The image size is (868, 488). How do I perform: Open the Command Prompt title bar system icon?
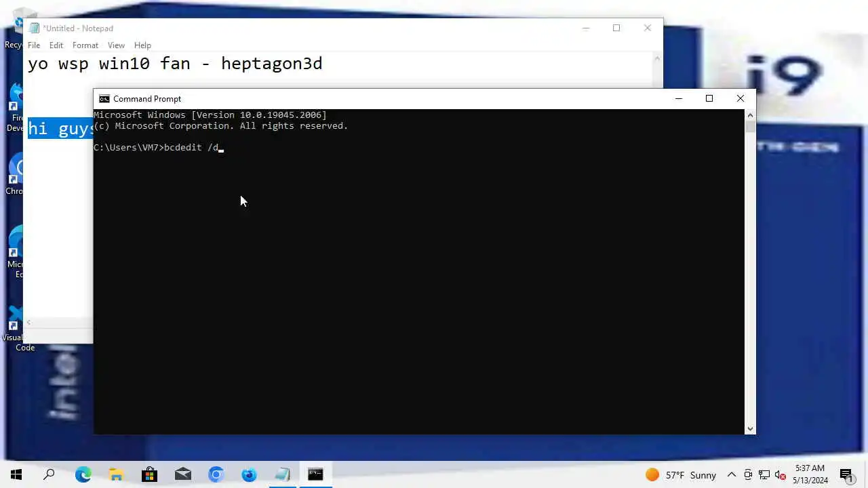(x=104, y=99)
